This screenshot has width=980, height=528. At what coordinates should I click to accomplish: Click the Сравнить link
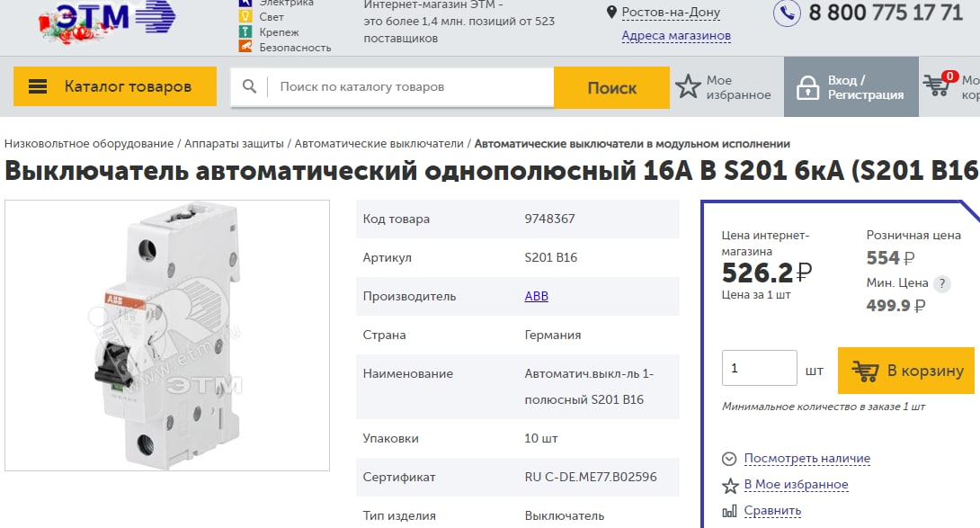click(x=772, y=511)
